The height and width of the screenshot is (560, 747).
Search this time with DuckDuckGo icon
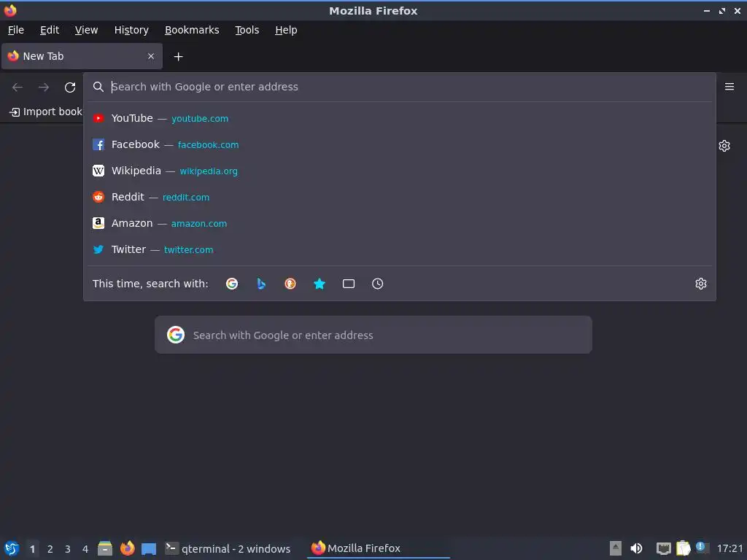290,284
